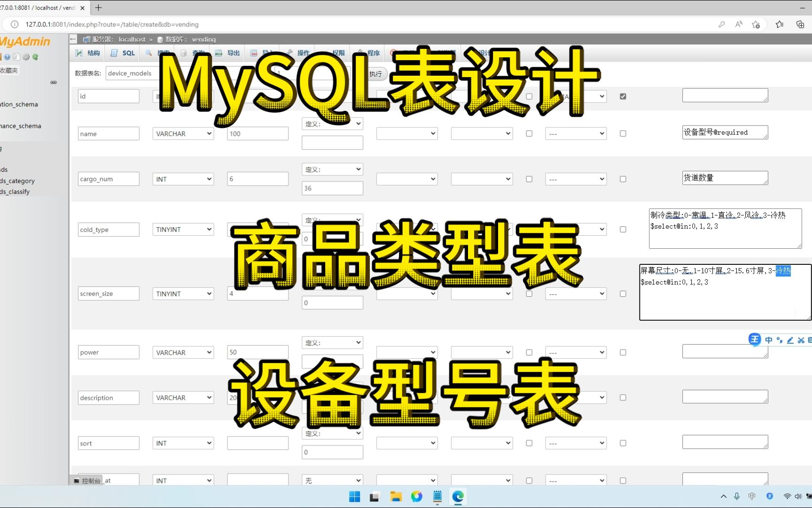Switch to the 结构 tab
This screenshot has width=812, height=508.
coord(88,53)
